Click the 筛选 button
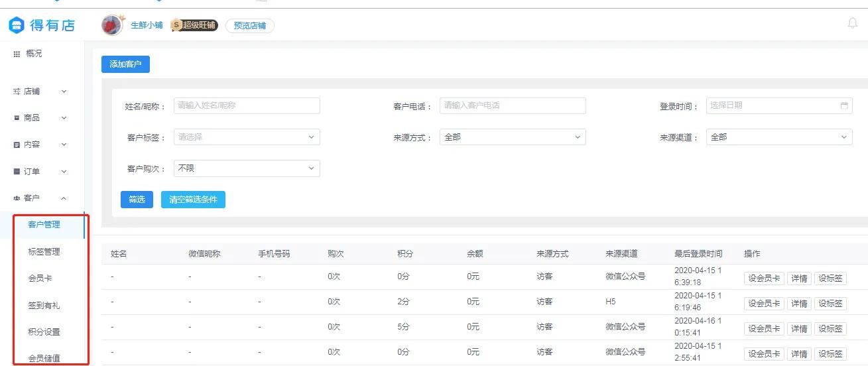868x366 pixels. pos(137,200)
